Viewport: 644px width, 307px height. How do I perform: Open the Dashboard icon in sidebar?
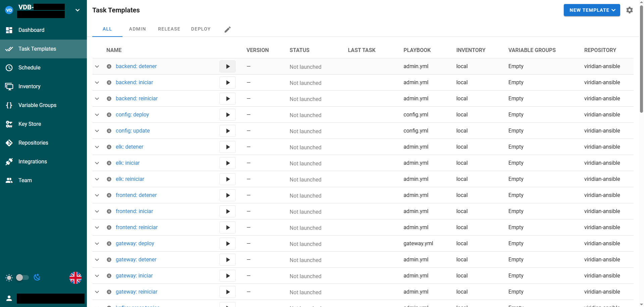[x=9, y=30]
